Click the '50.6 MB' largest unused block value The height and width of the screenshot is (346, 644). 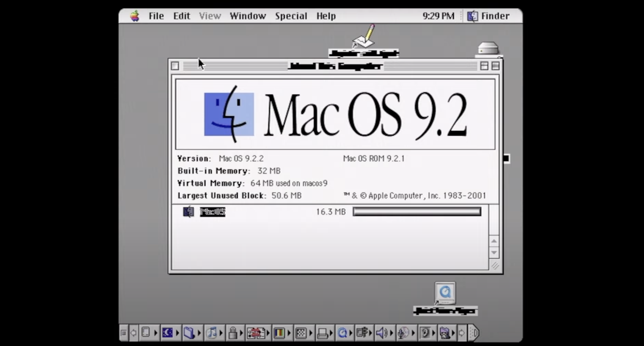(x=287, y=196)
